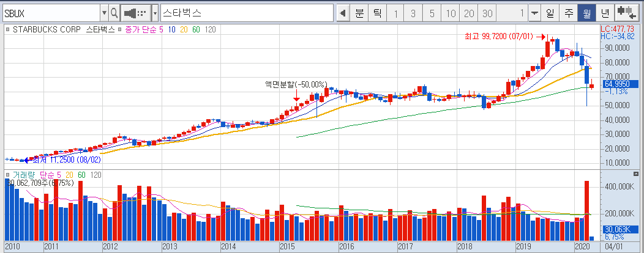644x253 pixels.
Task: Click the 최저 11.2500 (08/02) low label
Action: tap(66, 160)
